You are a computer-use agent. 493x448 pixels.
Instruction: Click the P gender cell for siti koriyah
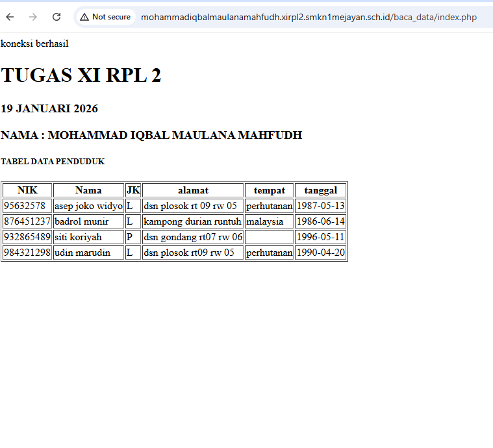point(130,237)
